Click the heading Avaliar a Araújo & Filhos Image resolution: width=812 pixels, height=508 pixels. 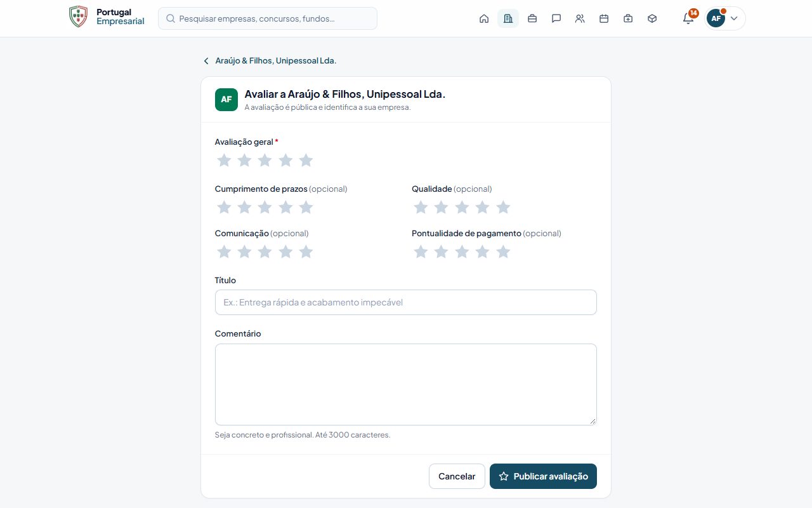(x=345, y=94)
